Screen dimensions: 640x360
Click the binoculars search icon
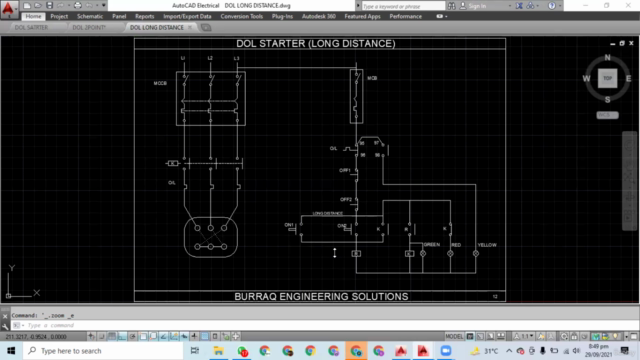coord(451,6)
